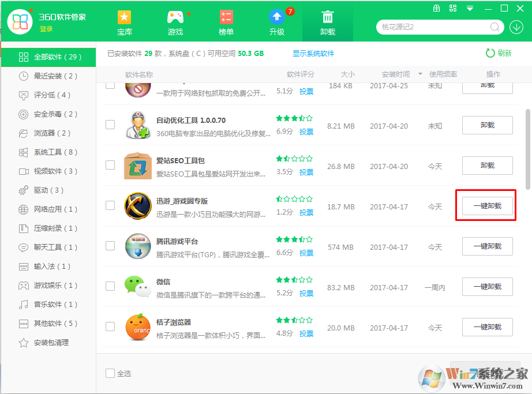Open 视频软件 (3) category
532x394 pixels.
coord(48,171)
